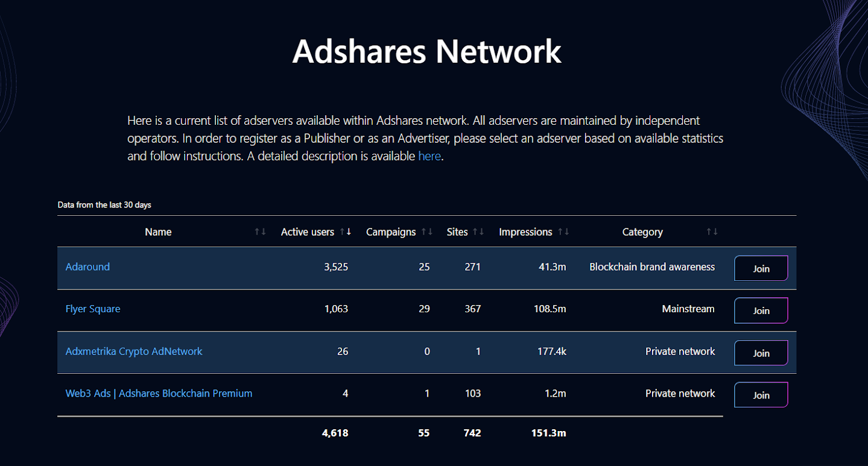This screenshot has height=466, width=868.
Task: Click Adxmetrika's 177.4k impressions value
Action: [x=552, y=351]
